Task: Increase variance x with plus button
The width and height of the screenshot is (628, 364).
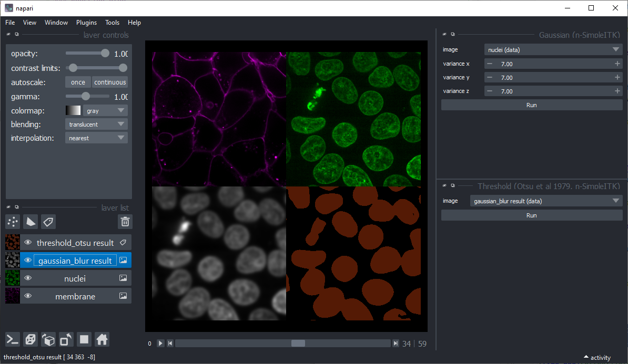Action: [617, 64]
